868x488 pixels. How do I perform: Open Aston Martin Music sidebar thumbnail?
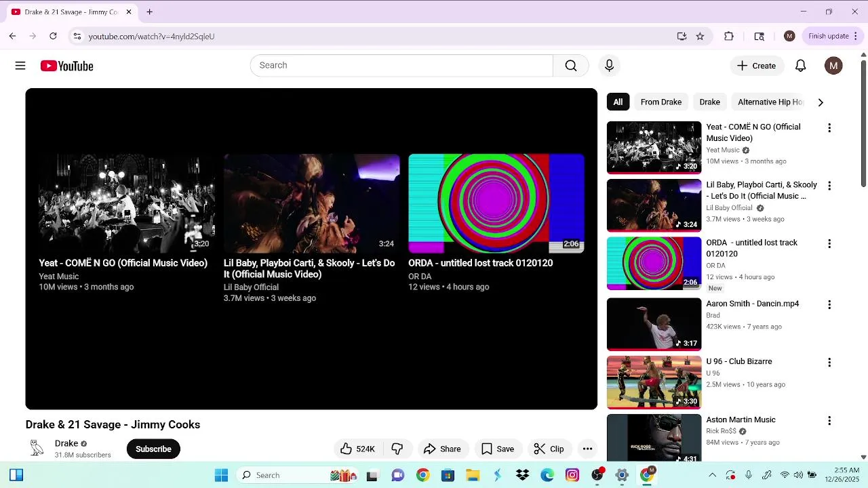654,438
